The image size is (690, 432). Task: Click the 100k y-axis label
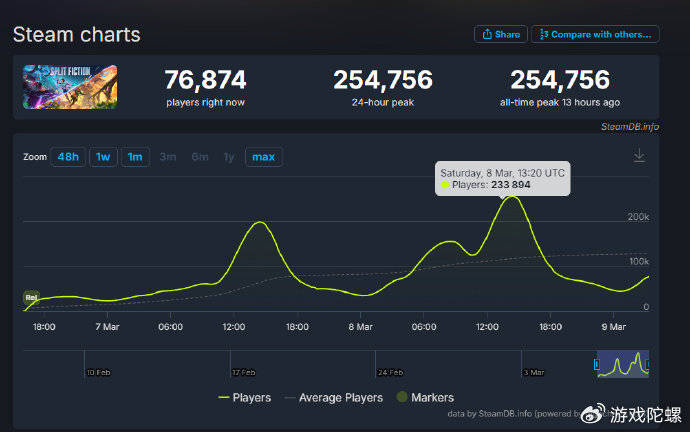(639, 261)
